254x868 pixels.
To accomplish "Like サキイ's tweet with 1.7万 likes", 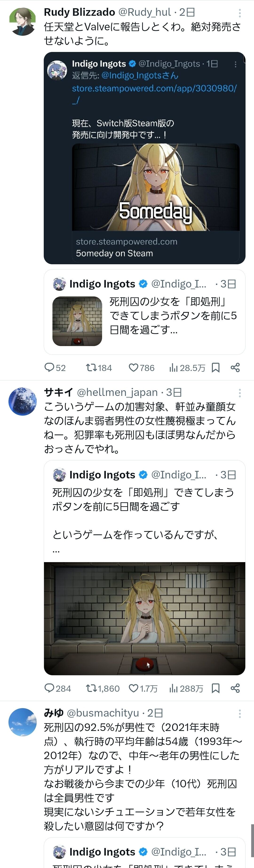I will (134, 688).
